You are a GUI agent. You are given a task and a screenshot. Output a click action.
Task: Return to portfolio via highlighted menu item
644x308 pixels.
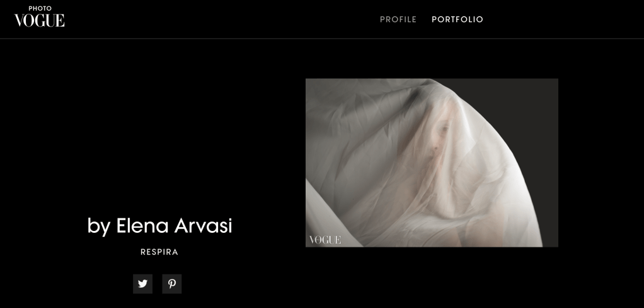tap(457, 20)
